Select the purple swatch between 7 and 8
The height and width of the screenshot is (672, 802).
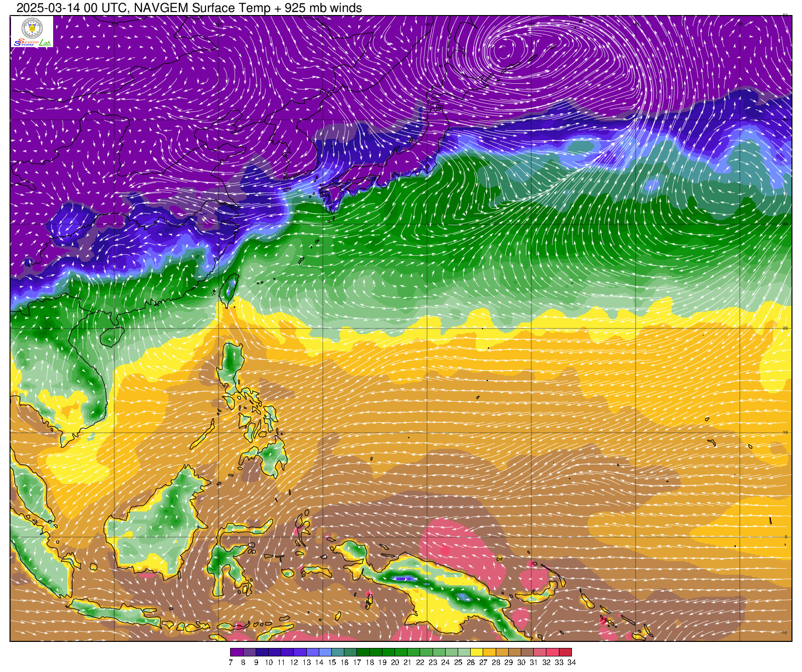[x=237, y=652]
